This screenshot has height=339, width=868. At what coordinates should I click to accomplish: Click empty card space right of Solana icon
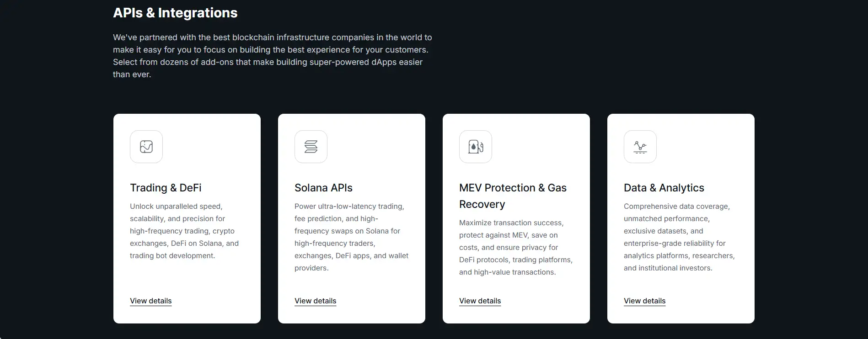pos(375,147)
